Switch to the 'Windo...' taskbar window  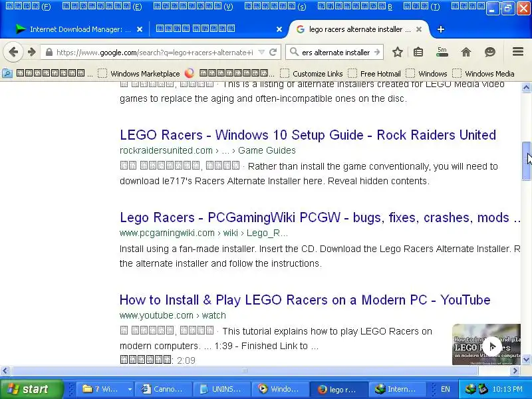pyautogui.click(x=281, y=389)
